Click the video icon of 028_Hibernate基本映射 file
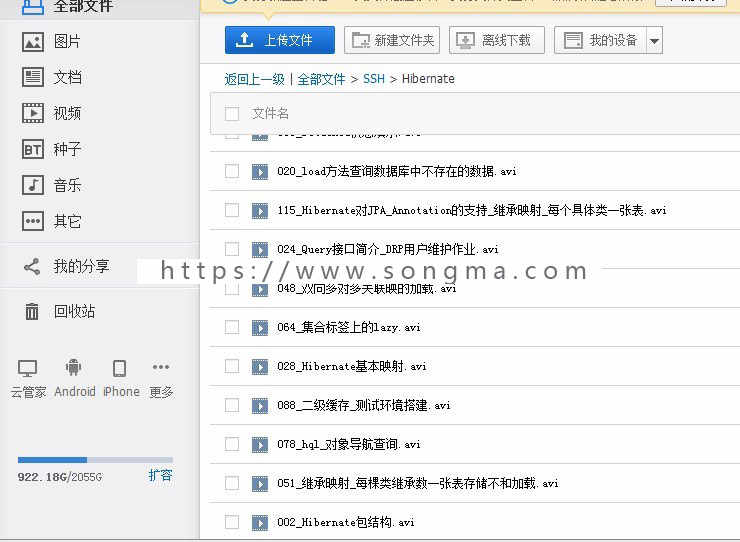 pyautogui.click(x=260, y=366)
